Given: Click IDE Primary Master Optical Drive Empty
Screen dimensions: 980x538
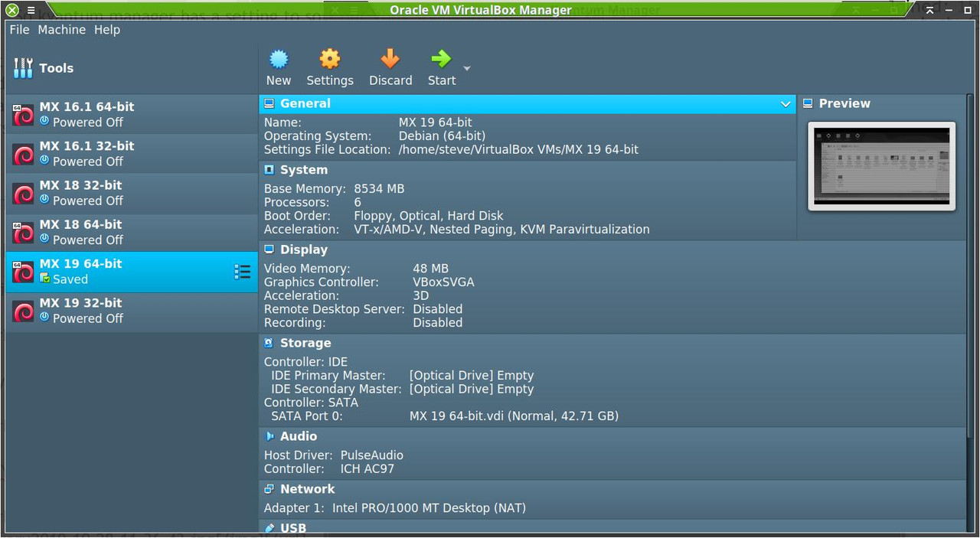Looking at the screenshot, I should (x=472, y=376).
